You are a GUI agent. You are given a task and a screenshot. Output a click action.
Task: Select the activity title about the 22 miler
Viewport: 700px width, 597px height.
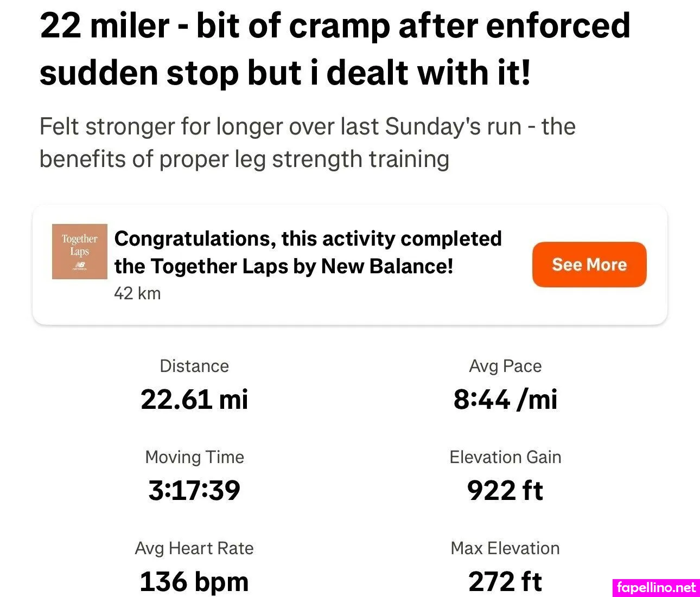point(335,49)
